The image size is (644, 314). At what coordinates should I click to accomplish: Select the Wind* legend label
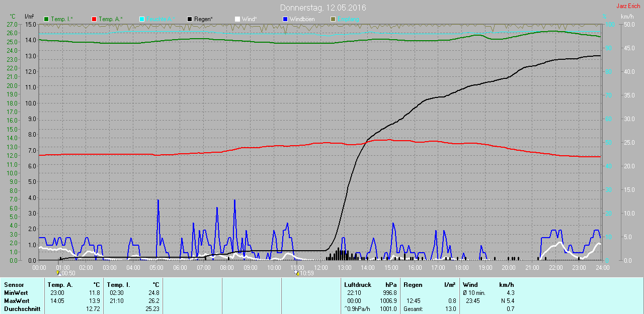(250, 19)
